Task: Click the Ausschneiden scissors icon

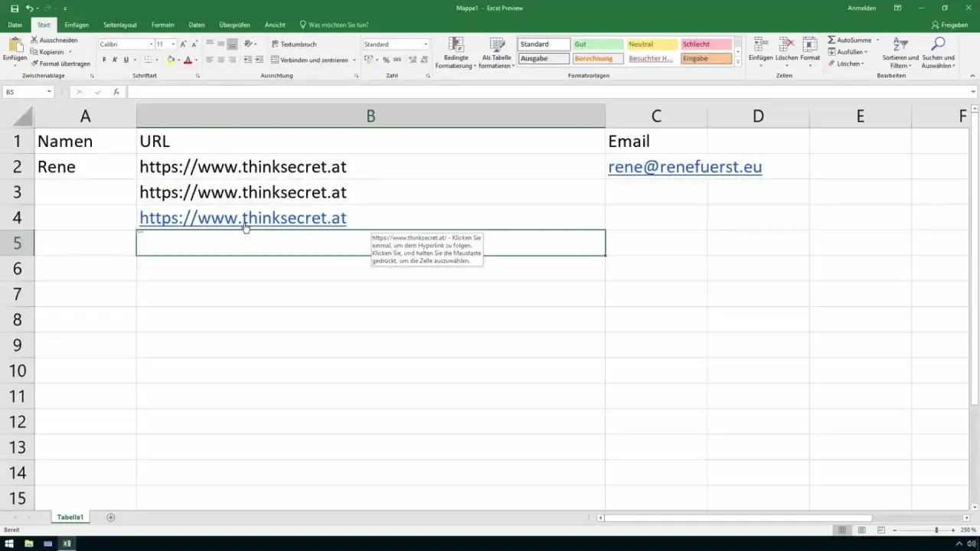Action: 34,39
